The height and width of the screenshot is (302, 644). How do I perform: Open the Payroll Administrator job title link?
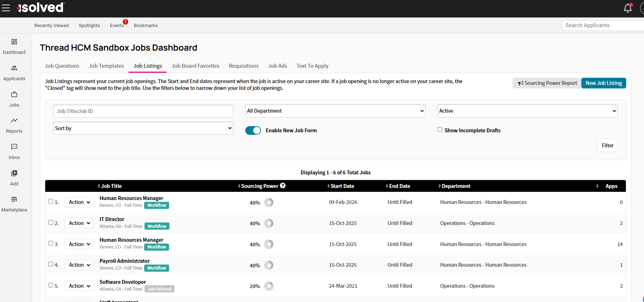coord(125,261)
